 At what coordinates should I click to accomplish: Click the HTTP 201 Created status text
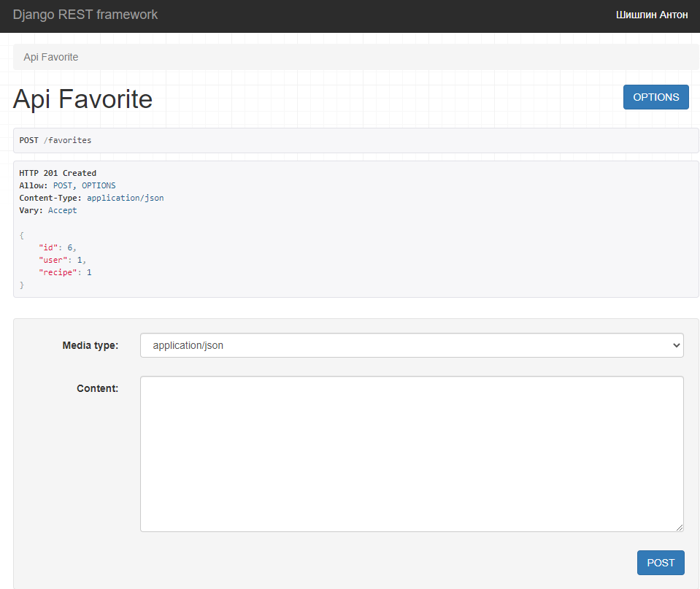[x=58, y=173]
